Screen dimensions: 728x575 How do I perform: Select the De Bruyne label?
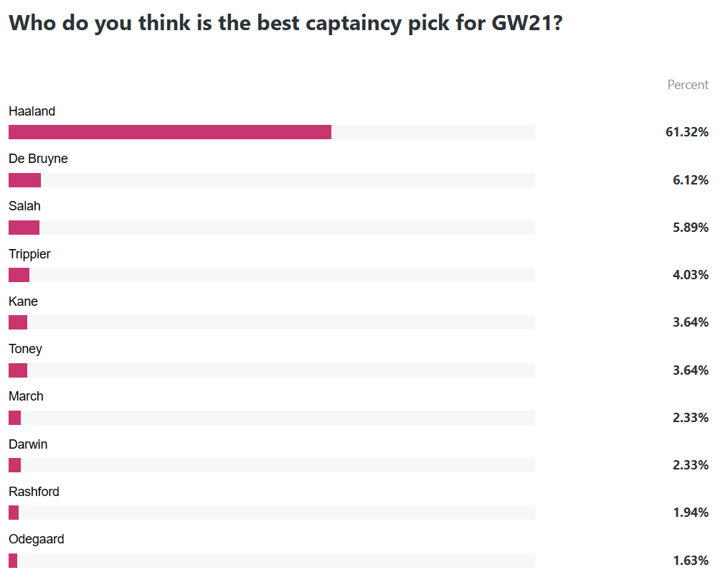click(38, 159)
